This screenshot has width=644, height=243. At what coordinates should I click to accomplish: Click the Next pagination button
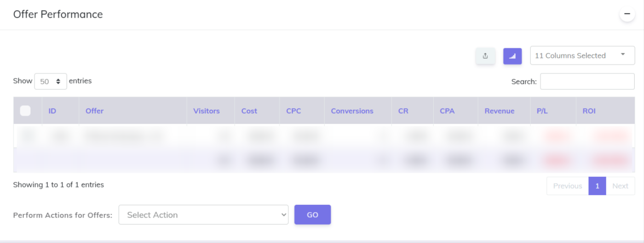click(620, 186)
